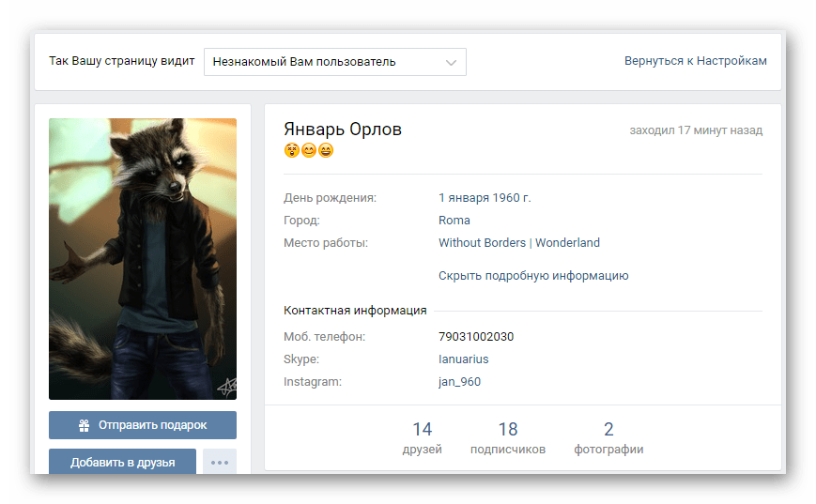The width and height of the screenshot is (816, 504).
Task: Click 'Контактная информация' section heading
Action: tap(355, 311)
